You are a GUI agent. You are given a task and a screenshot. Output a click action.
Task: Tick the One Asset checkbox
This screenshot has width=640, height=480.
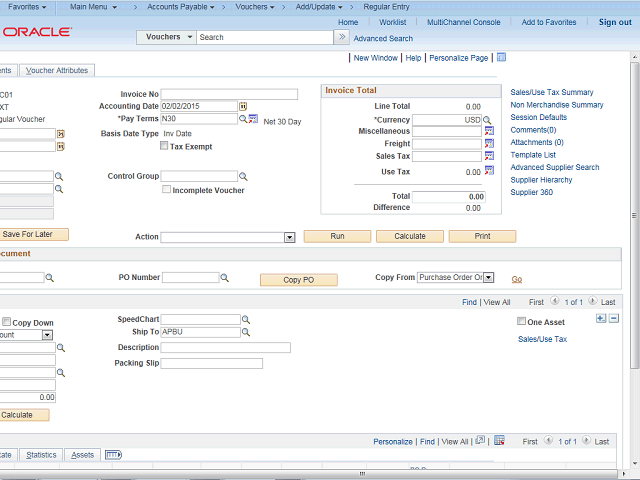coord(521,322)
